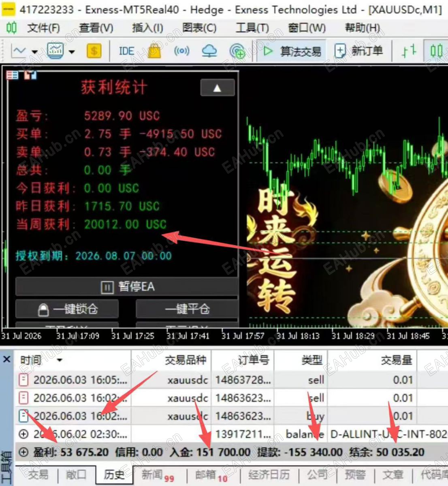This screenshot has height=486, width=448.
Task: Click the yellow dollar symbols icon
Action: [94, 51]
